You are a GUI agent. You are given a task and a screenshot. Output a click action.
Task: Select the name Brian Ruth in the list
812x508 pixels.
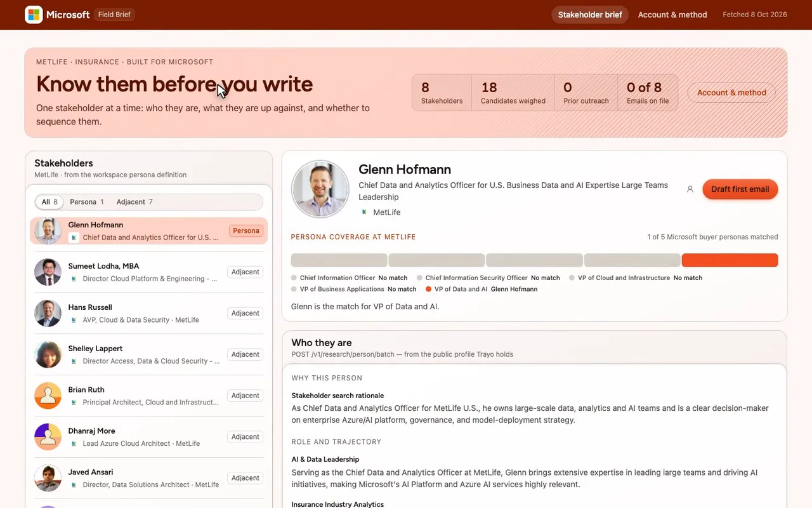[x=86, y=390]
